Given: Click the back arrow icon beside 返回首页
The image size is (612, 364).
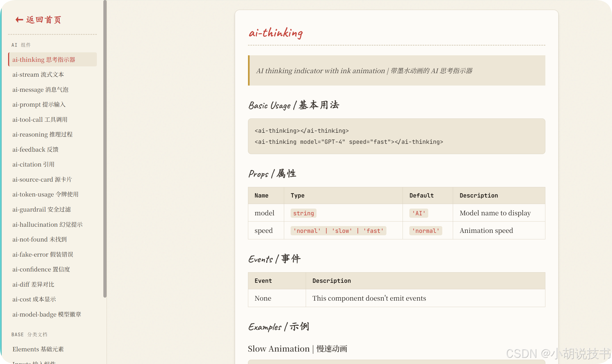Looking at the screenshot, I should [19, 20].
